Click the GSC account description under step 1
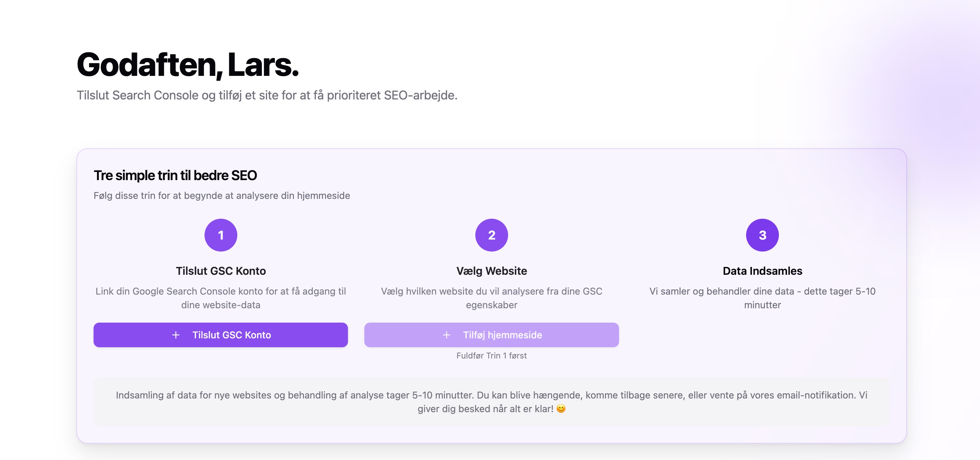Viewport: 980px width, 460px height. (221, 297)
